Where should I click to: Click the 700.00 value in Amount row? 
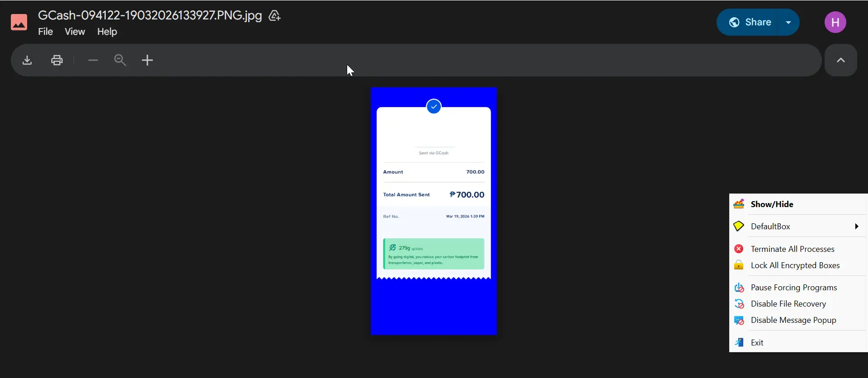pyautogui.click(x=475, y=172)
